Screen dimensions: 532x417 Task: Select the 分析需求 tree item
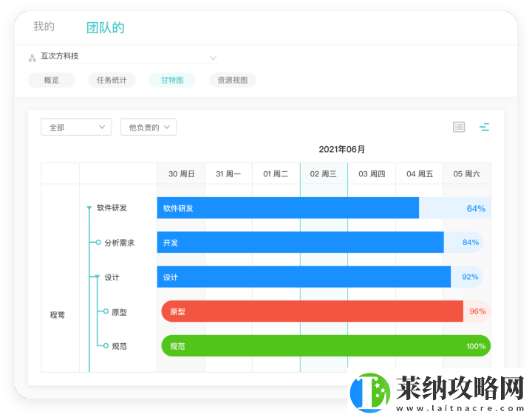pos(119,243)
